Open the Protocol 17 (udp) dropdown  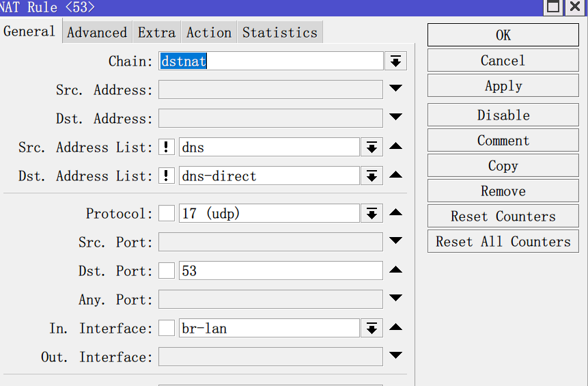(371, 214)
